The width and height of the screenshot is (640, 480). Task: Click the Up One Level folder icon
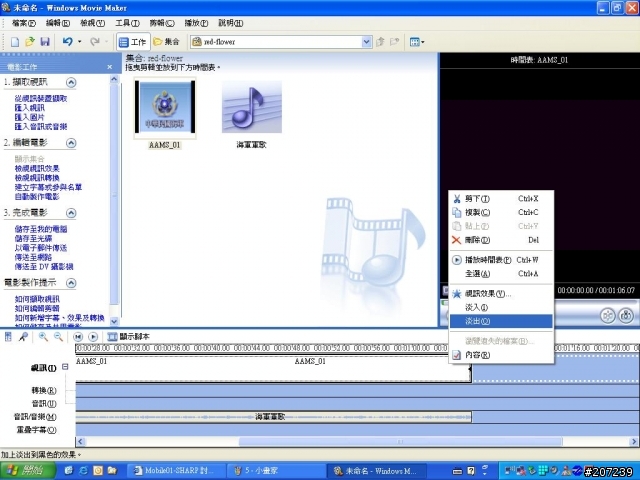(x=380, y=42)
